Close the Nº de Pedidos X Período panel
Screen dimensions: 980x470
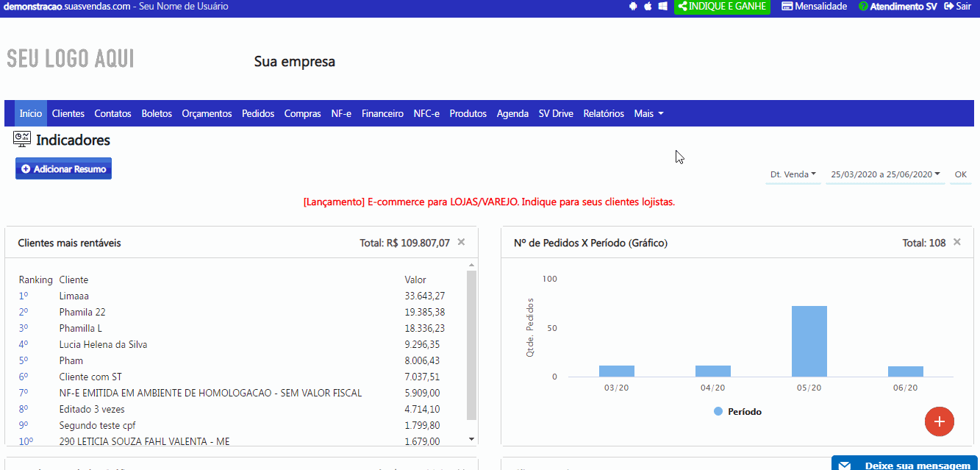[957, 242]
